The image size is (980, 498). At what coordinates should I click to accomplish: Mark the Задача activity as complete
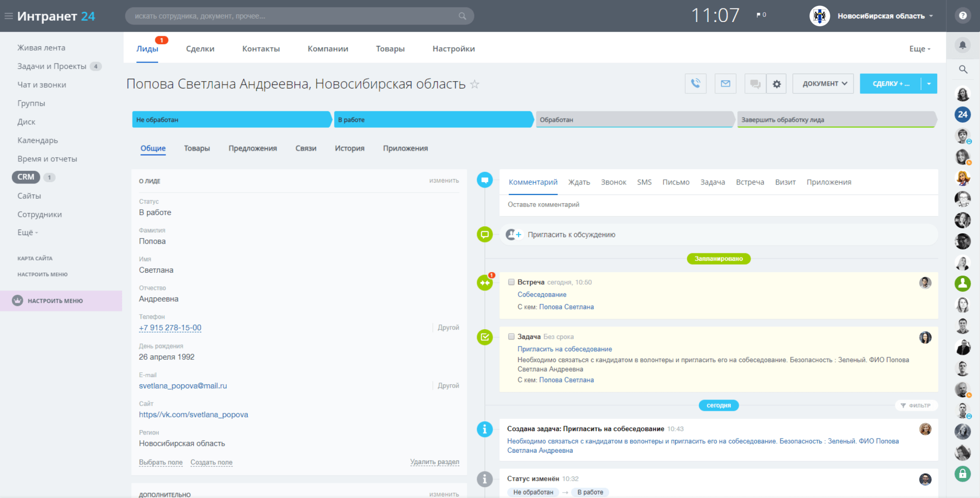point(511,337)
